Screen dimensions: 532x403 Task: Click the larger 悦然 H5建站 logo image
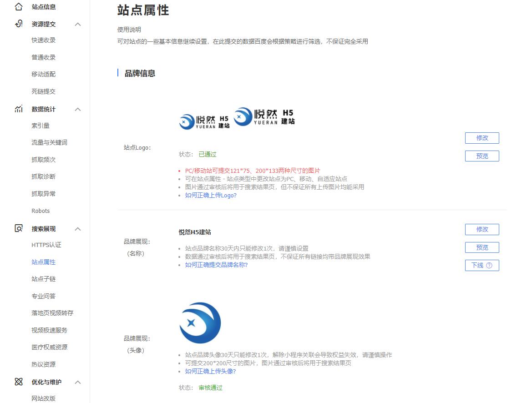tap(264, 117)
